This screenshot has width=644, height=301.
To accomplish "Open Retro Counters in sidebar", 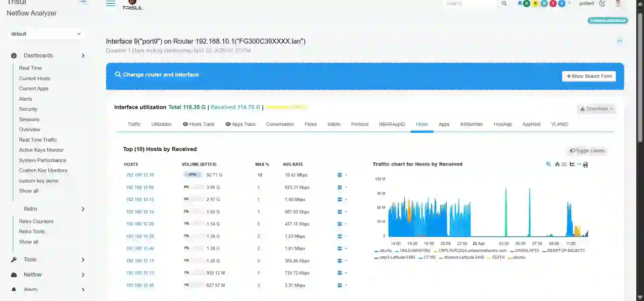I will click(36, 221).
